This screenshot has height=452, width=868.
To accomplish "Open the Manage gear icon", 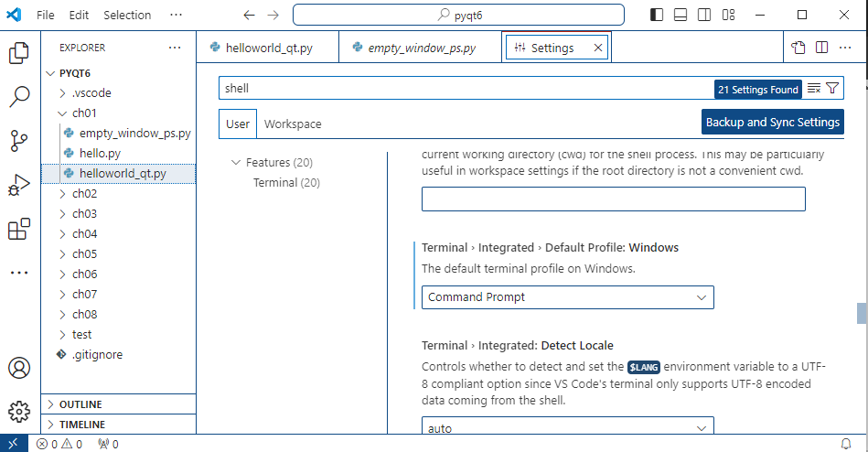I will 19,412.
